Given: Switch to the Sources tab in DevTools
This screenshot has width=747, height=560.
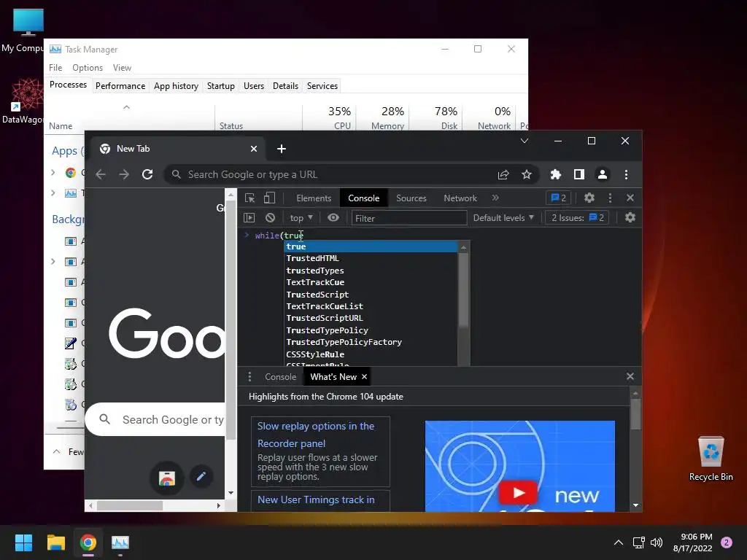Looking at the screenshot, I should 411,198.
